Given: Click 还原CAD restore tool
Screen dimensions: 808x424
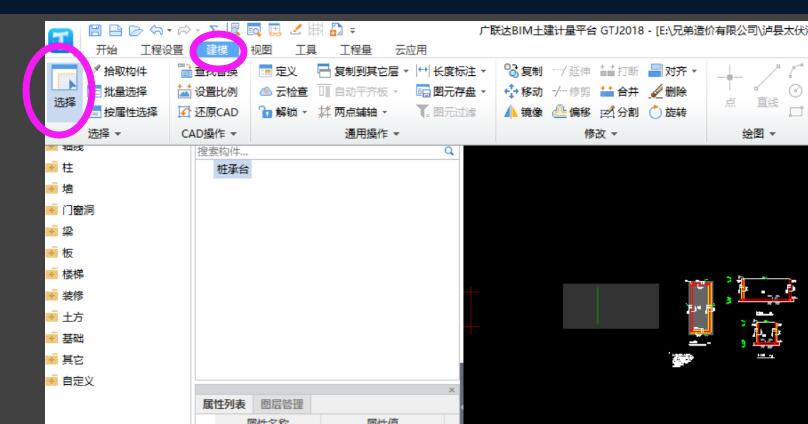Looking at the screenshot, I should tap(208, 112).
